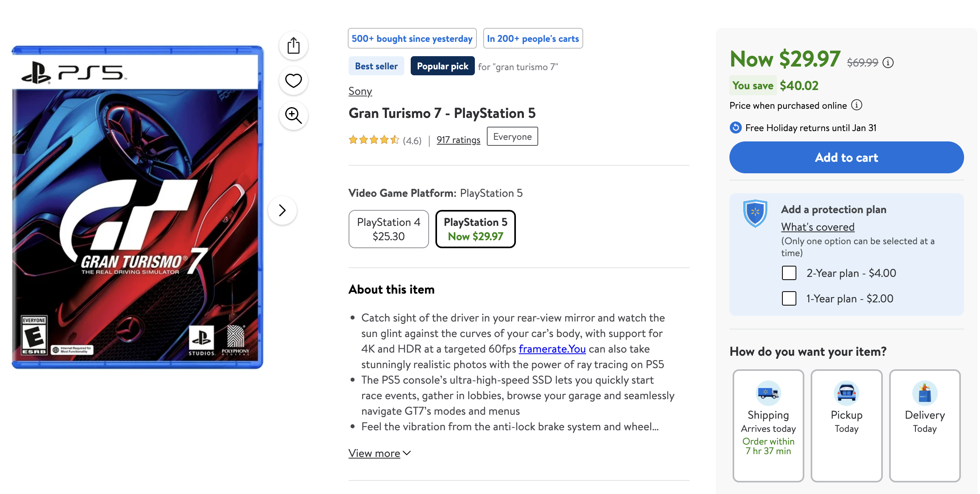This screenshot has width=980, height=494.
Task: Advance the image carousel with the right chevron
Action: [x=283, y=210]
